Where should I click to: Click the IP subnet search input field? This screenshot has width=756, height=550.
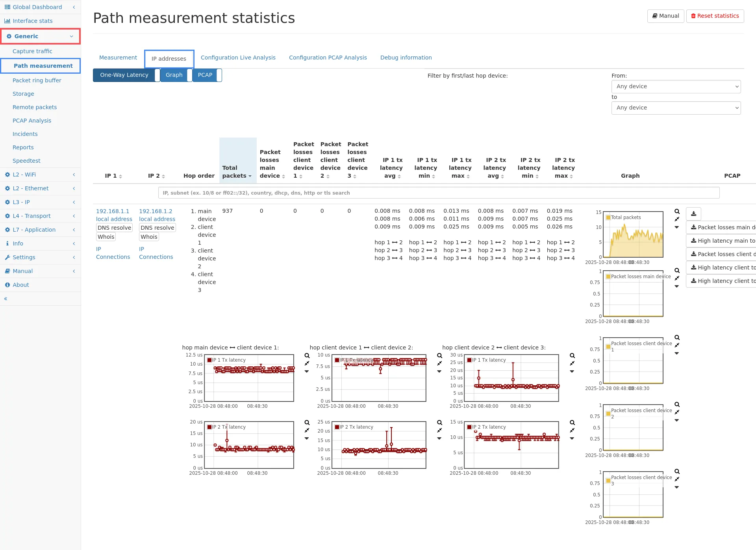(x=439, y=193)
